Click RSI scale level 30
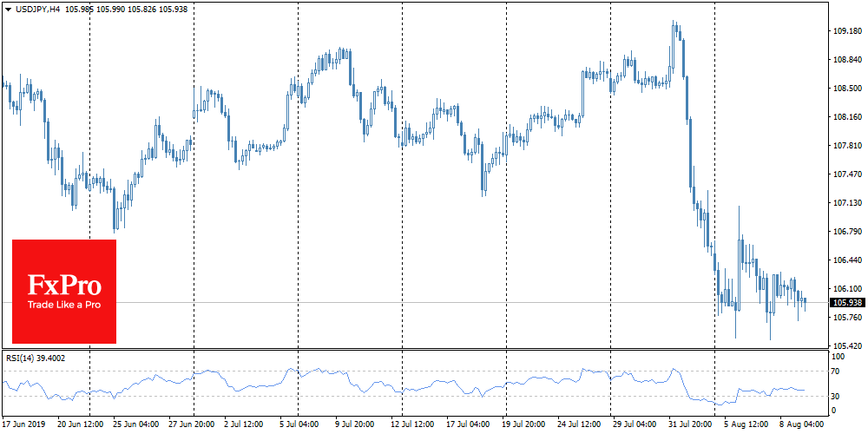The width and height of the screenshot is (868, 434). pos(838,397)
